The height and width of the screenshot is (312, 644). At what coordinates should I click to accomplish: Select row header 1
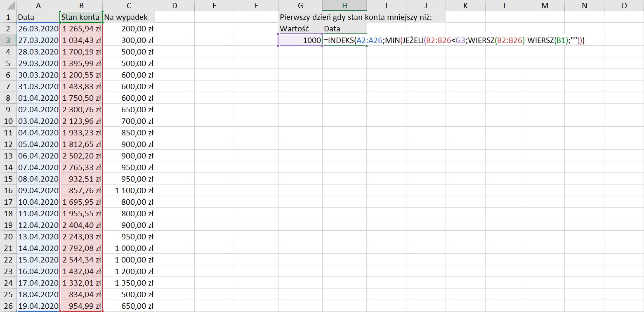8,17
